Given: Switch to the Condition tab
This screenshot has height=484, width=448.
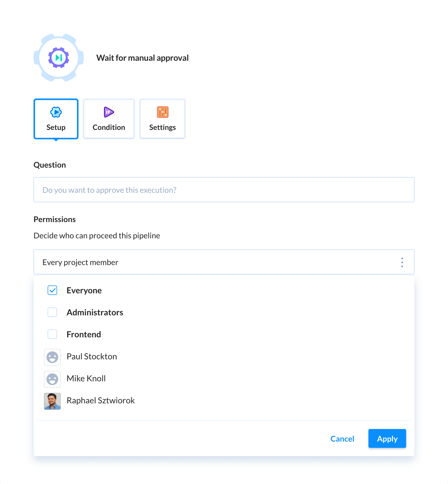Looking at the screenshot, I should 108,119.
